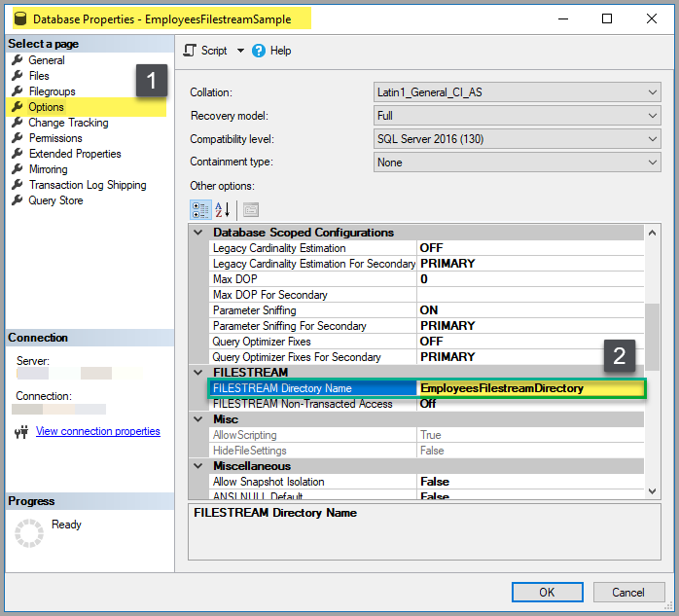This screenshot has width=679, height=616.
Task: Open the General page
Action: pos(47,60)
